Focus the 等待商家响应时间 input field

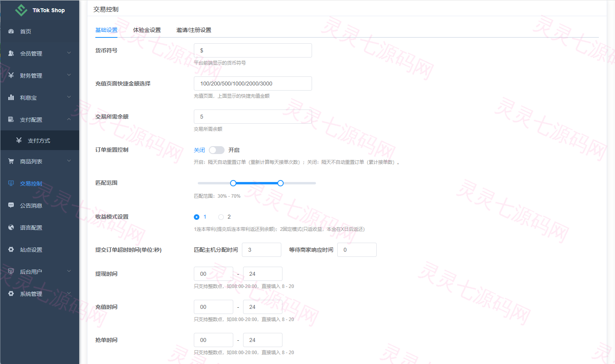click(357, 250)
